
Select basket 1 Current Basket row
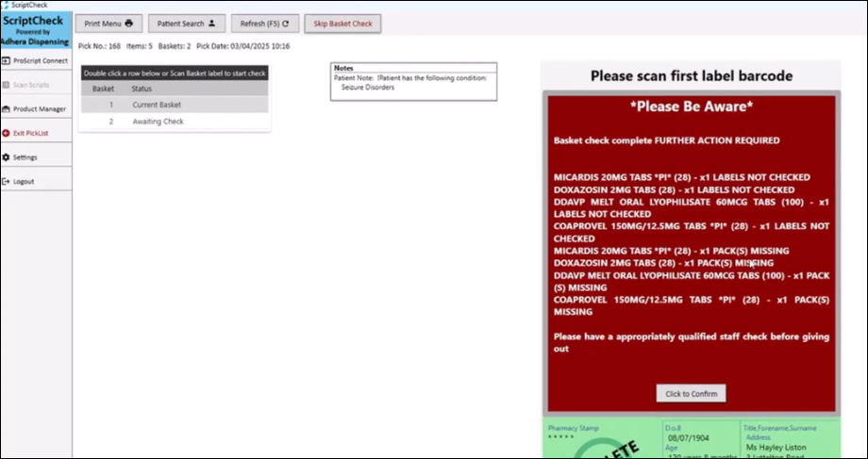tap(175, 105)
